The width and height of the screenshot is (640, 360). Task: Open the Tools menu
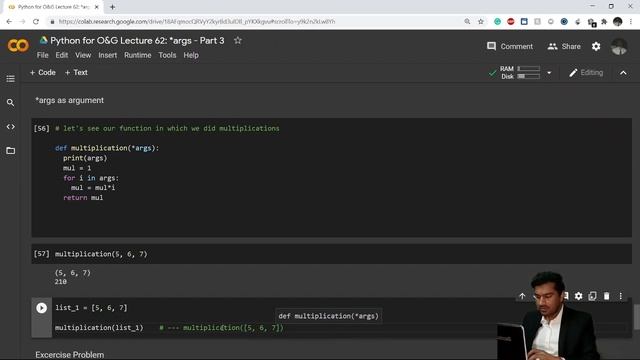pyautogui.click(x=167, y=55)
